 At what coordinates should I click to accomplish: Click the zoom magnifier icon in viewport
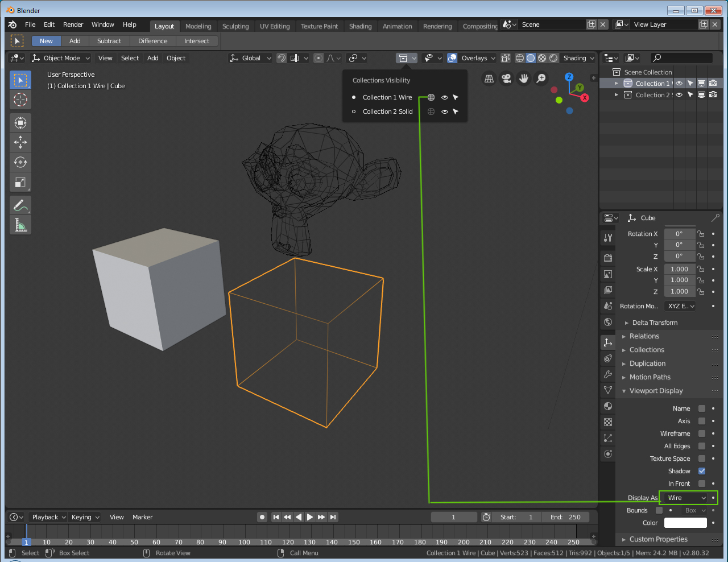click(541, 78)
